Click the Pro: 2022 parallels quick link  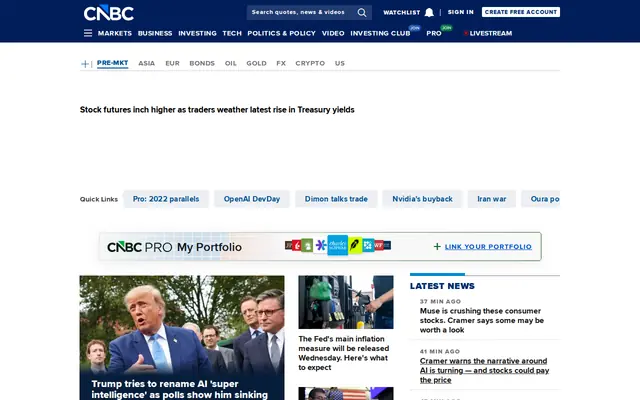(x=166, y=199)
